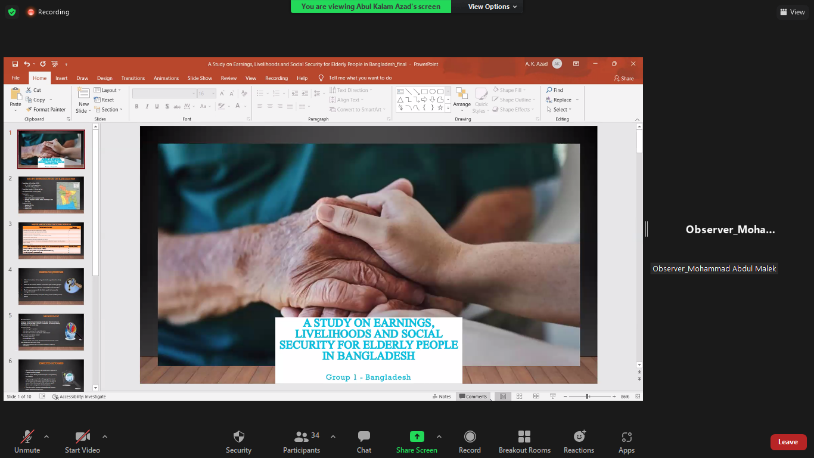This screenshot has height=458, width=814.
Task: Click the slide title text box
Action: 369,339
